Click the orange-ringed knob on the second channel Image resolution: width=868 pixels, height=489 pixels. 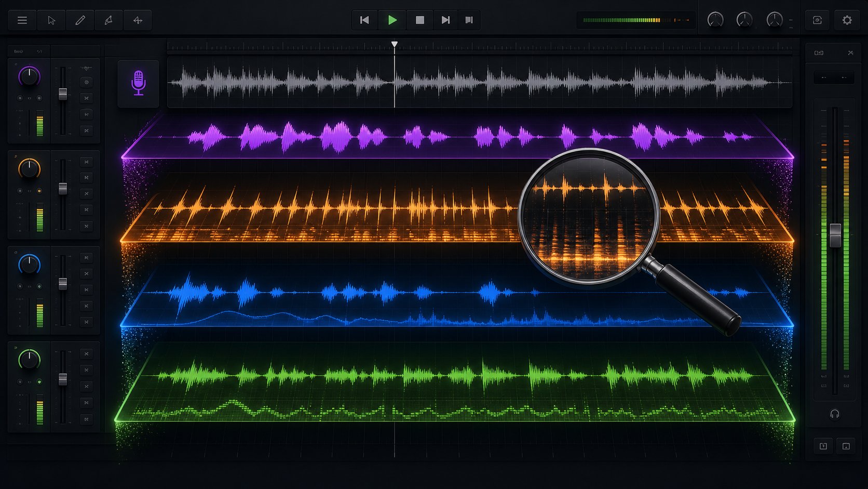tap(29, 169)
